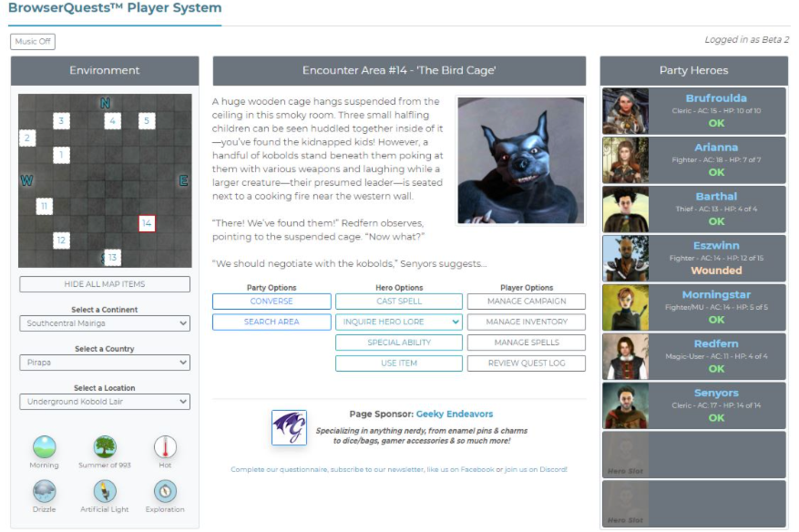This screenshot has width=799, height=532.
Task: Open the Underground Kobold Lair location dropdown
Action: coord(105,402)
